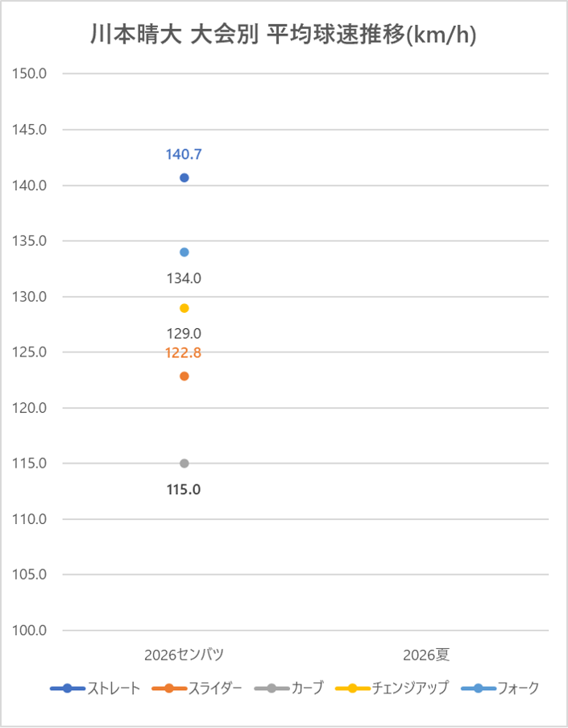This screenshot has height=728, width=568.
Task: Click the chart title text
Action: 284,36
